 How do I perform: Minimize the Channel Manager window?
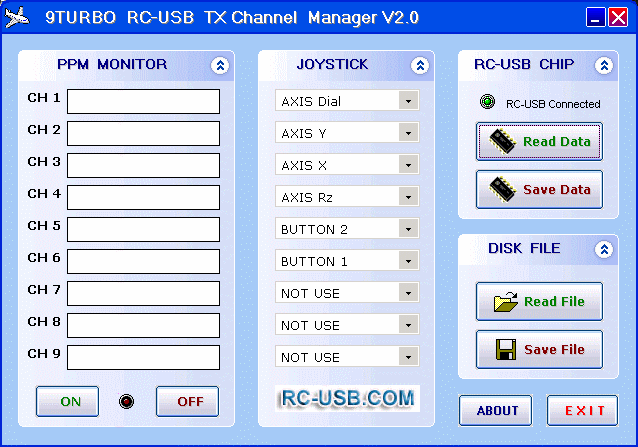(x=596, y=17)
